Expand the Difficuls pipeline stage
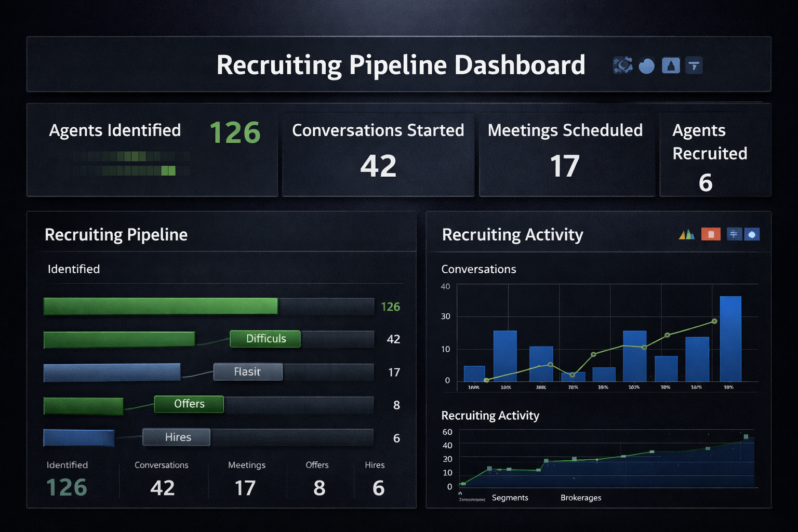This screenshot has width=798, height=532. click(265, 339)
